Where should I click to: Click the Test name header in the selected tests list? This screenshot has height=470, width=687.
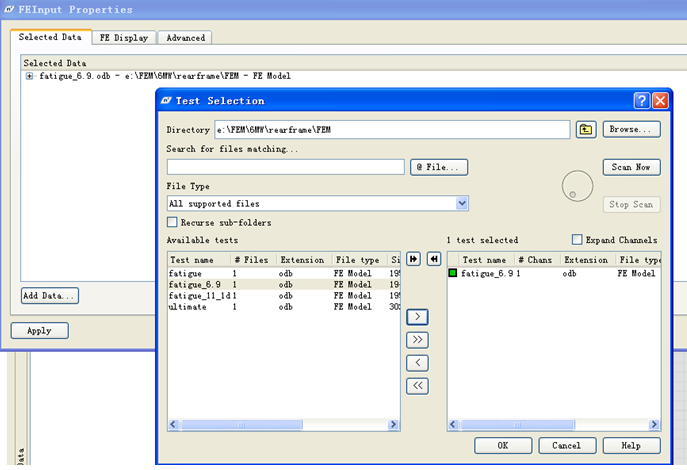click(487, 260)
